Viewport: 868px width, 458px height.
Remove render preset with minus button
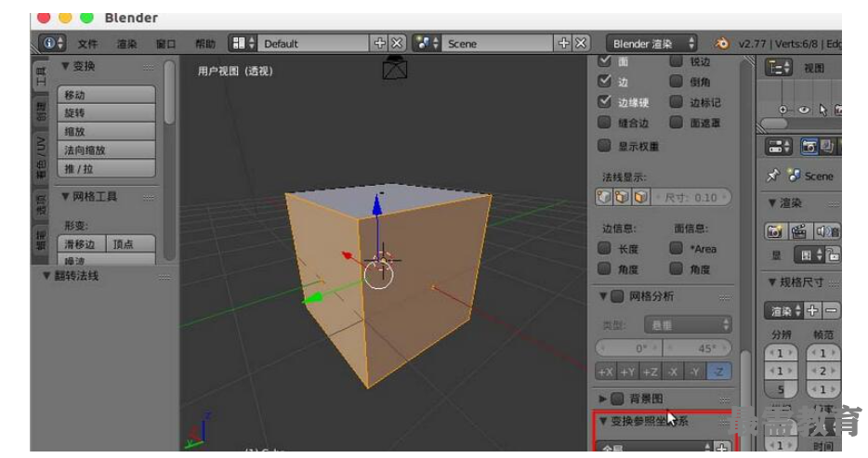[x=831, y=310]
